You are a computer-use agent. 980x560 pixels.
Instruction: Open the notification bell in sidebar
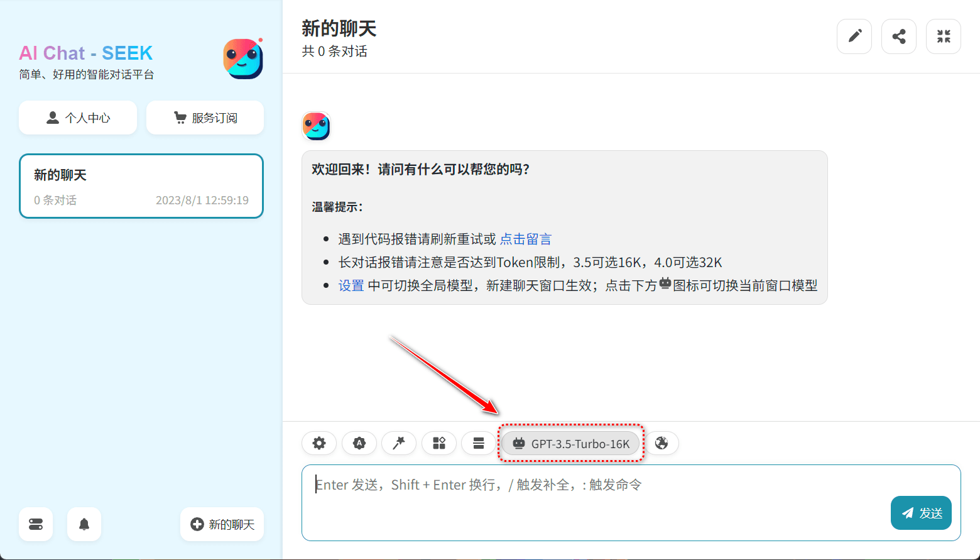point(84,524)
